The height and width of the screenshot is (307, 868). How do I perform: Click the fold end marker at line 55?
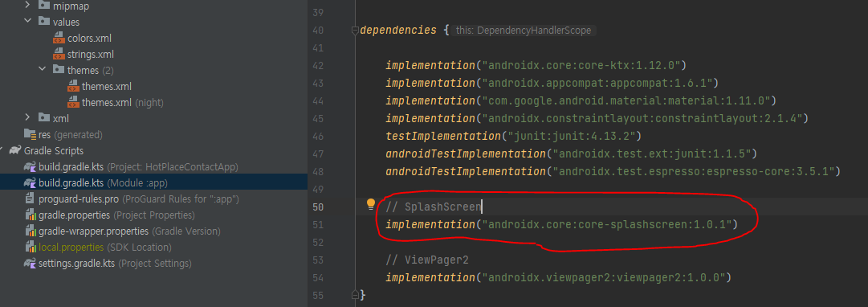(x=355, y=294)
